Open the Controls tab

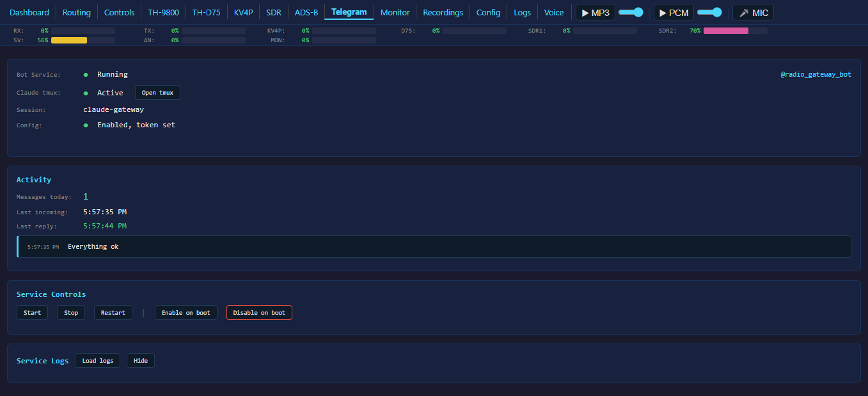point(120,12)
